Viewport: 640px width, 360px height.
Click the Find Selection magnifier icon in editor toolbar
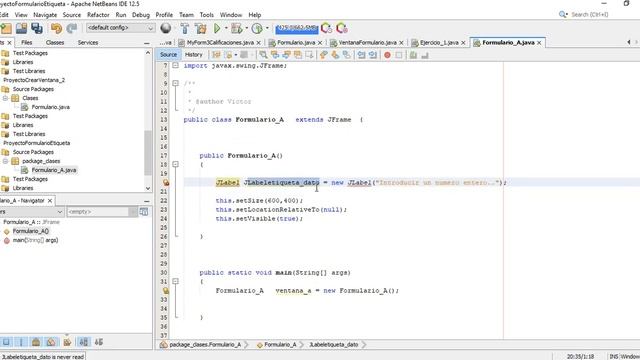click(263, 55)
